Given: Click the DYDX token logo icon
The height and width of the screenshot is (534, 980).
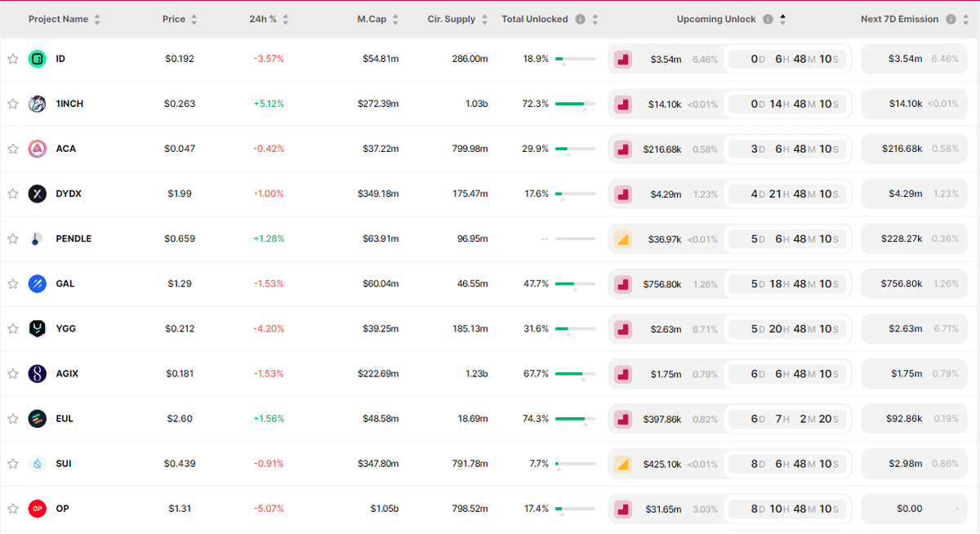Looking at the screenshot, I should click(x=38, y=194).
